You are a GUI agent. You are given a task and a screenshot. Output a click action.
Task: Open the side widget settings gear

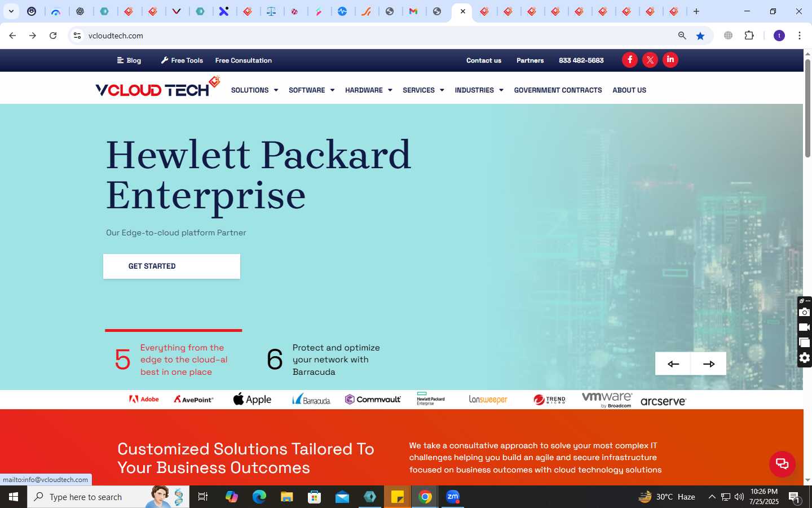[805, 358]
